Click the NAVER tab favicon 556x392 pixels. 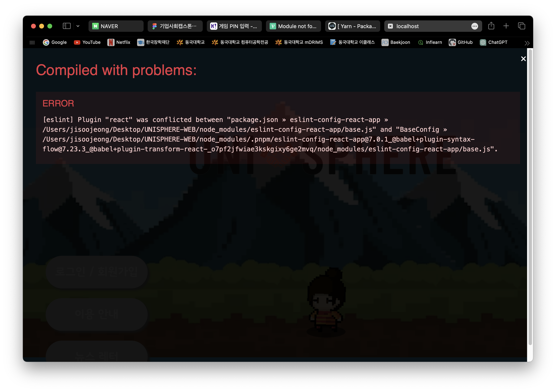click(95, 26)
